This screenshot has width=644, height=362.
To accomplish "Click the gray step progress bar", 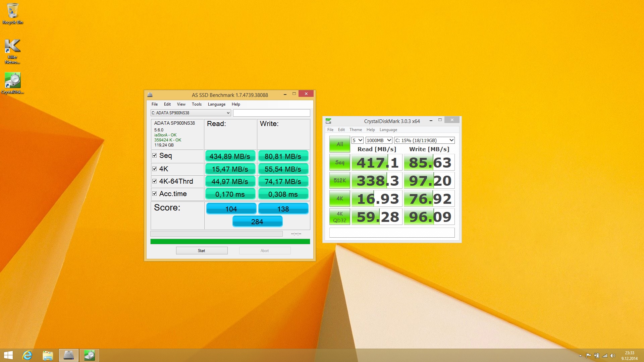I will point(216,234).
